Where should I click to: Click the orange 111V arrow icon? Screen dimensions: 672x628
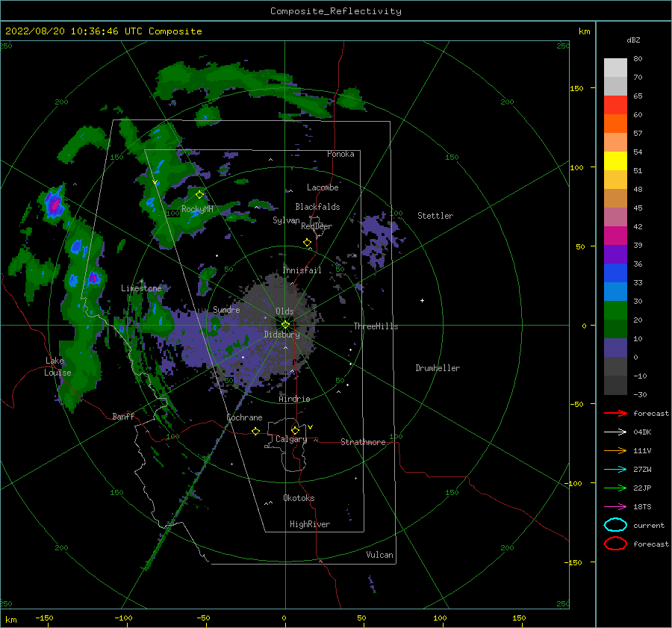615,450
